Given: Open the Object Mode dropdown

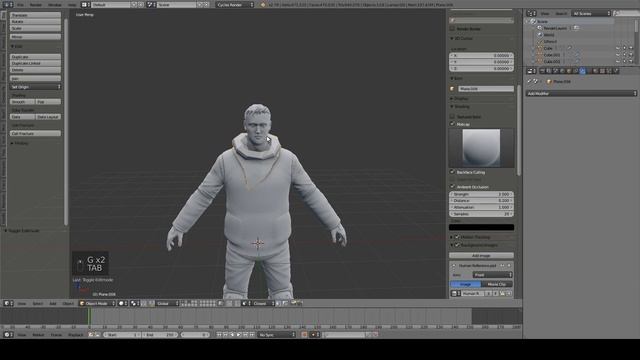Looking at the screenshot, I should tap(97, 303).
